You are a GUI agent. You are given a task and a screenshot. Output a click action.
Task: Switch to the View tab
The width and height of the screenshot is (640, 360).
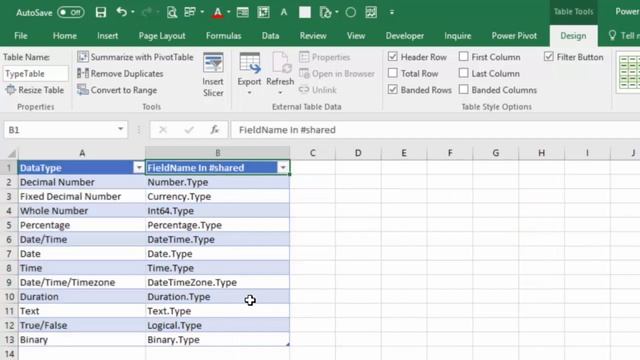point(356,36)
